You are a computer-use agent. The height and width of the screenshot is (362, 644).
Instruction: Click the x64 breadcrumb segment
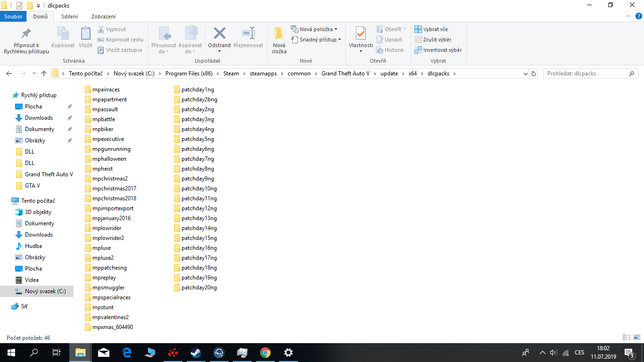point(413,74)
